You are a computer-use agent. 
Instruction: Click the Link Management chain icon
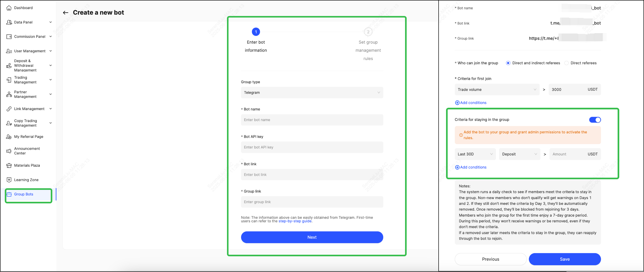pyautogui.click(x=9, y=109)
